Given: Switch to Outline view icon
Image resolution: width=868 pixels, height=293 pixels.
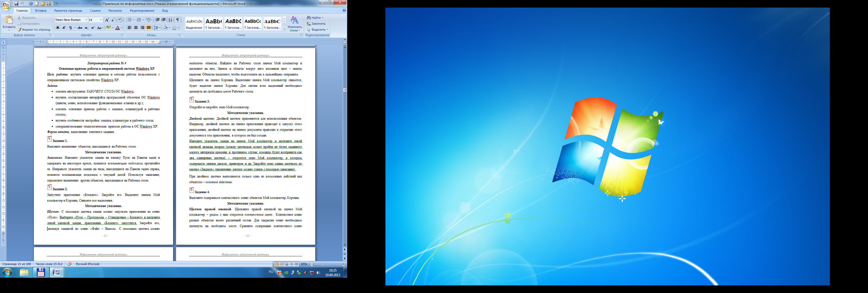Looking at the screenshot, I should click(x=292, y=264).
